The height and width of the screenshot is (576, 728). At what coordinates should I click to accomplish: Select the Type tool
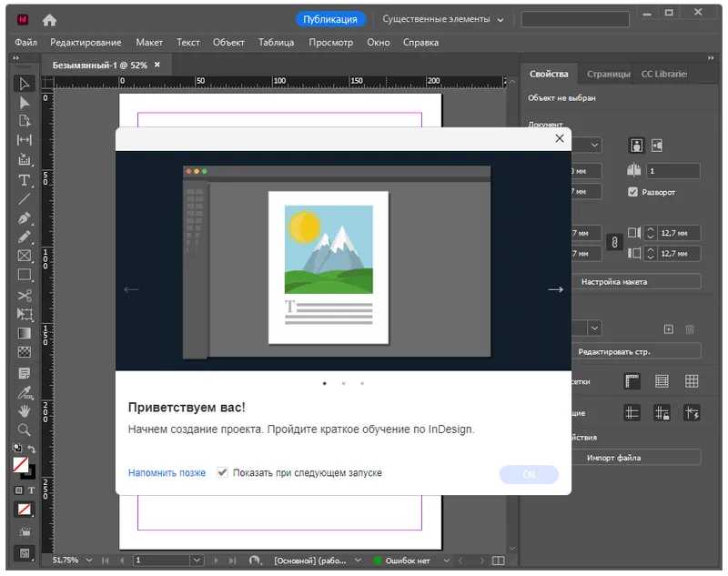pos(25,180)
